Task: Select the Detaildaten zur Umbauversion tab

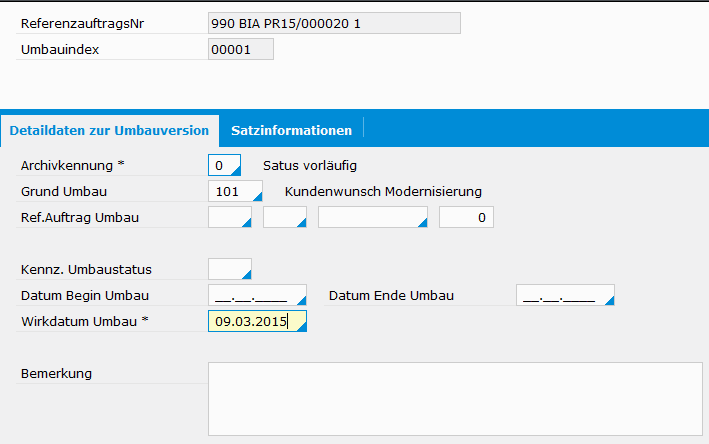Action: coord(109,130)
